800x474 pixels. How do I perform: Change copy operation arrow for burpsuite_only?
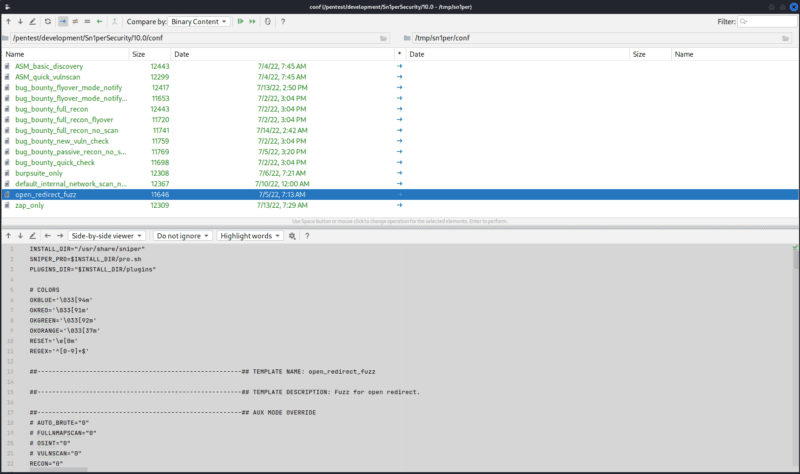click(x=399, y=173)
